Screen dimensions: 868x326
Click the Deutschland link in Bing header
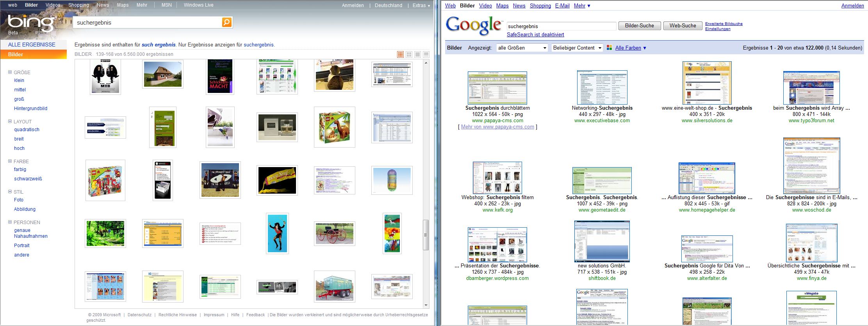388,5
